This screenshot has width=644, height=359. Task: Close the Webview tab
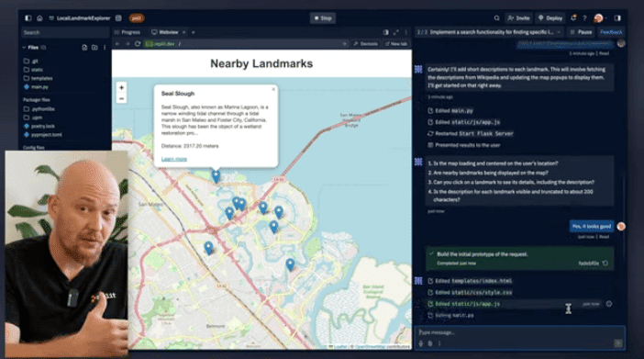pos(184,32)
